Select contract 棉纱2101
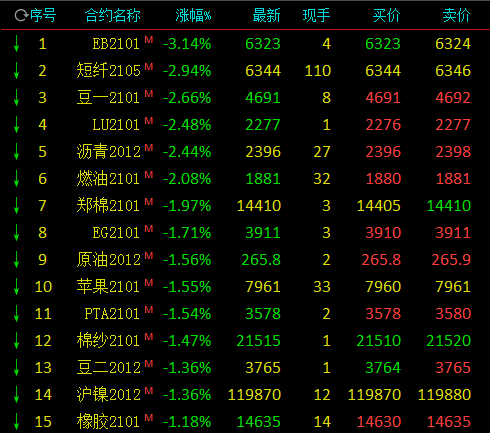Viewport: 490px width, 433px height. coord(108,341)
